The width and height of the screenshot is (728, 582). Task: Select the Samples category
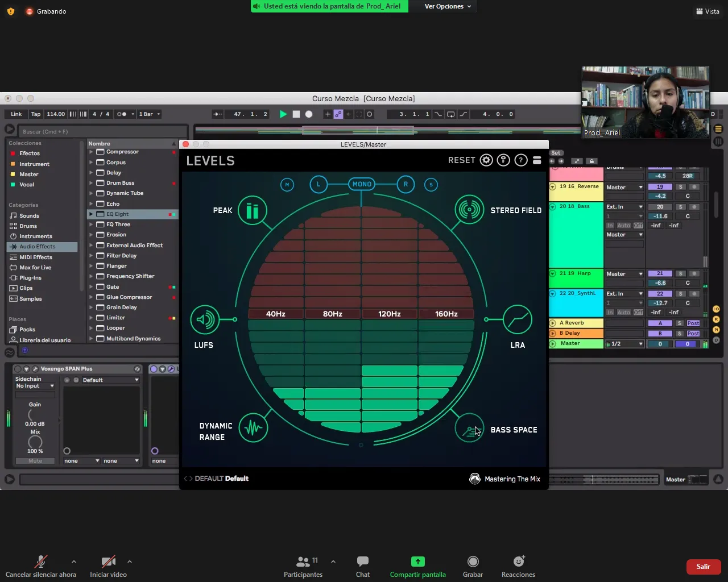tap(30, 299)
